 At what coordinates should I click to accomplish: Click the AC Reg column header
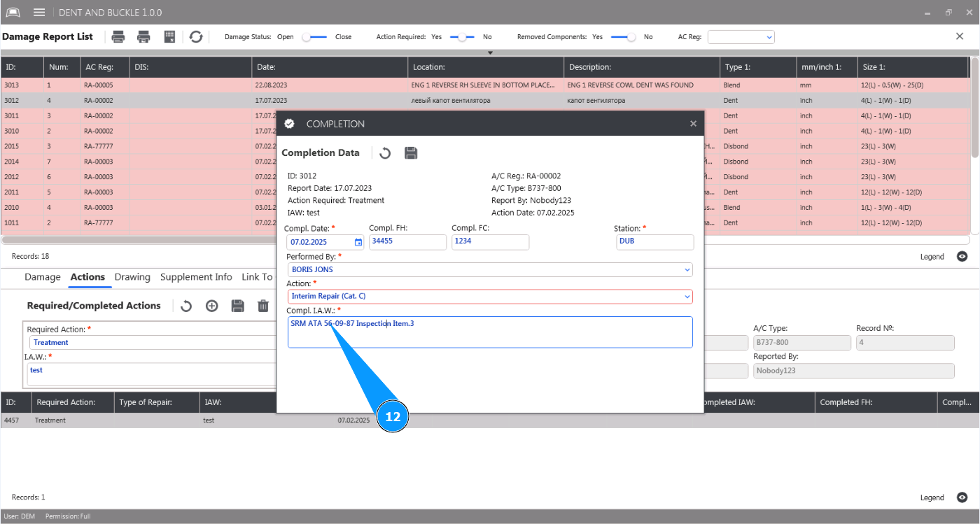[104, 67]
